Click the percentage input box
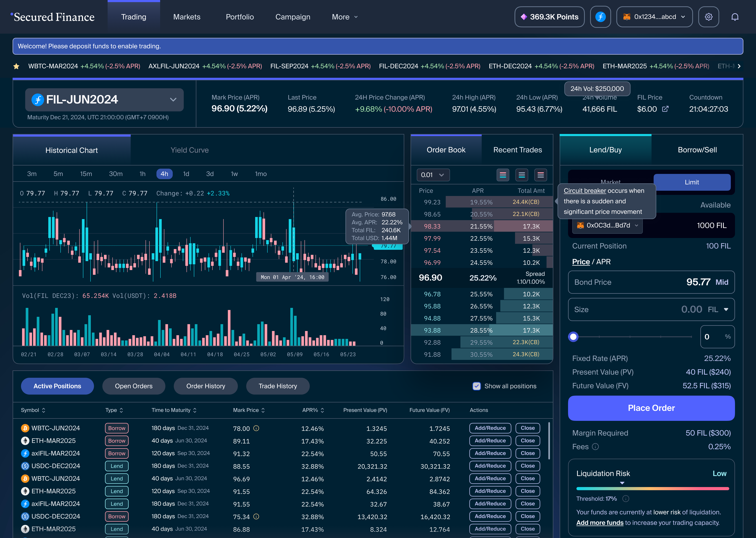This screenshot has height=538, width=756. 717,337
